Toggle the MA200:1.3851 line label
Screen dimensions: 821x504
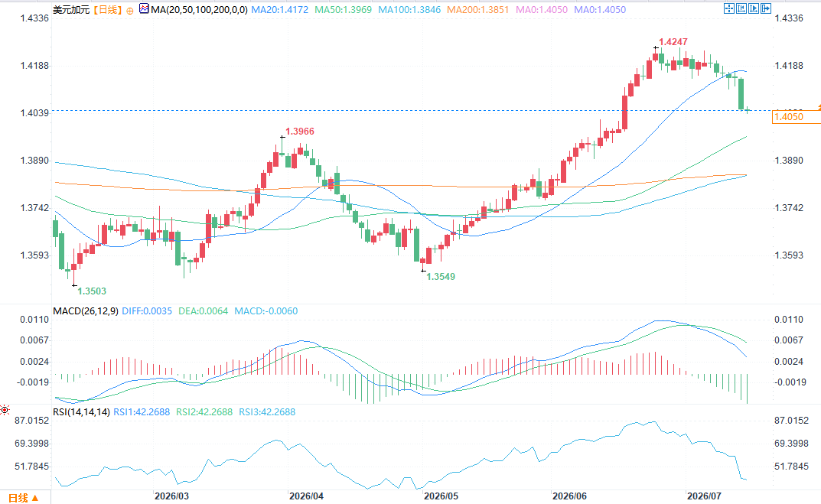[x=477, y=9]
